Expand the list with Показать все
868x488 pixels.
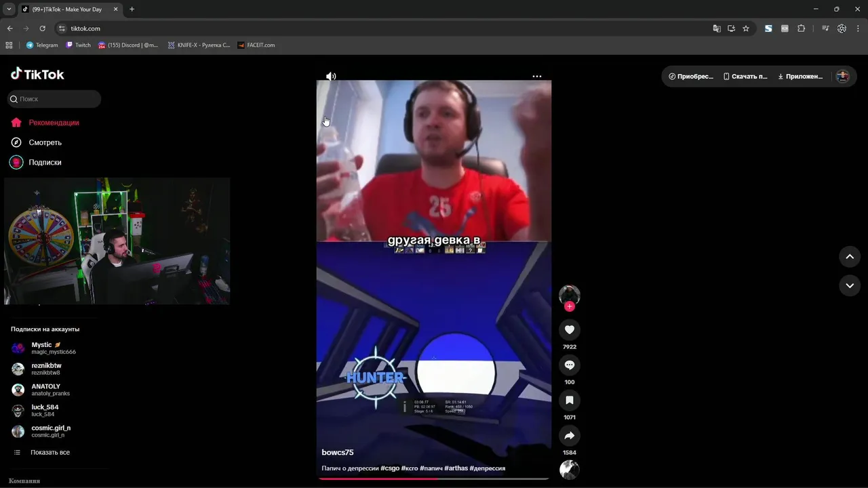coord(42,453)
